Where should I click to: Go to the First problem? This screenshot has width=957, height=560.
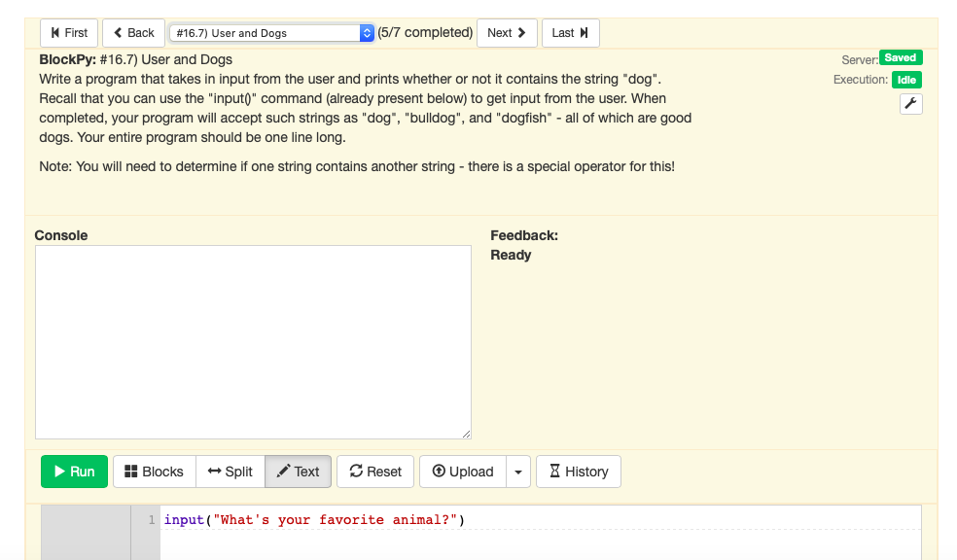69,33
